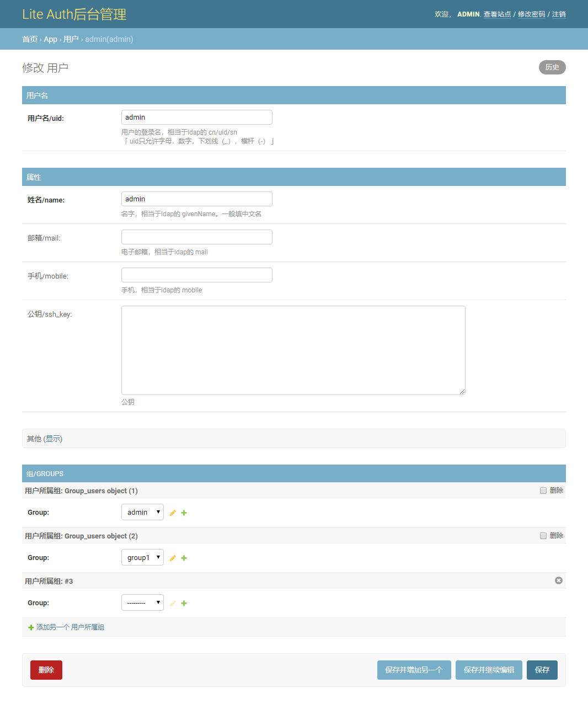
Task: Click 删除 label for Group_users object (2)
Action: 557,536
